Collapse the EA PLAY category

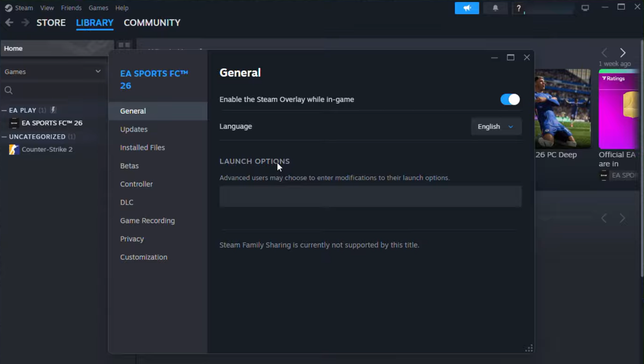pyautogui.click(x=4, y=110)
